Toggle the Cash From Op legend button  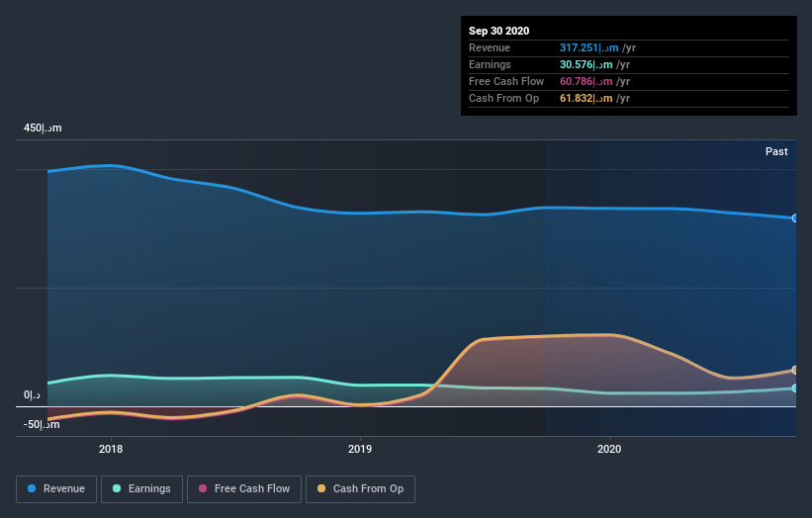tap(360, 489)
